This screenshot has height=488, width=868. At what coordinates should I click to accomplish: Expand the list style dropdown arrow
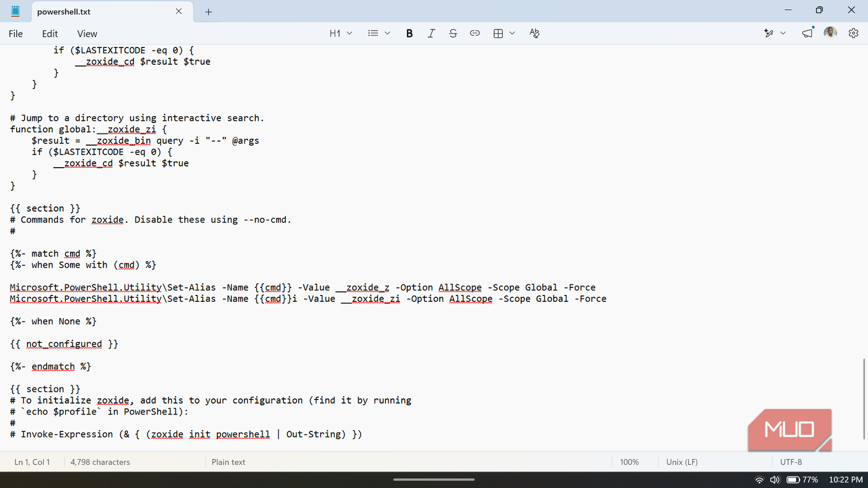(387, 34)
